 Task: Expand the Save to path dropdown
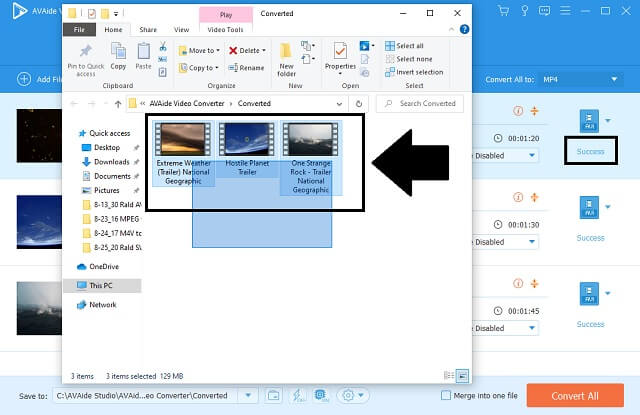pyautogui.click(x=248, y=395)
